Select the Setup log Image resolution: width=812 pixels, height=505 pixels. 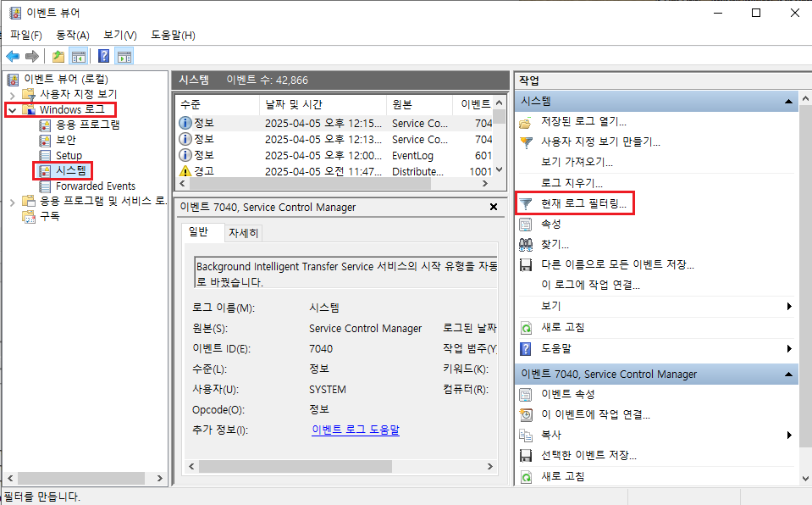[x=69, y=156]
